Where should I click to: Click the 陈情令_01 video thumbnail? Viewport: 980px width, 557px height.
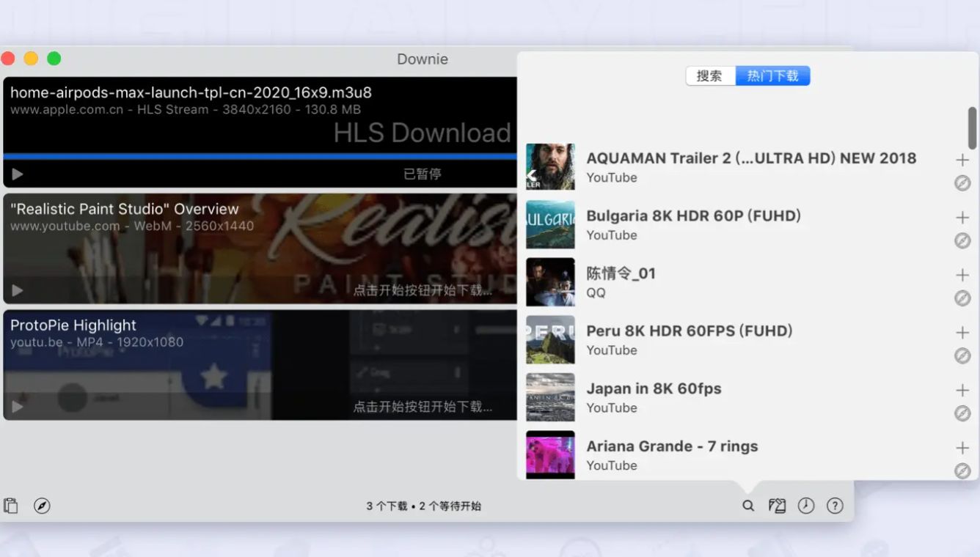(550, 282)
